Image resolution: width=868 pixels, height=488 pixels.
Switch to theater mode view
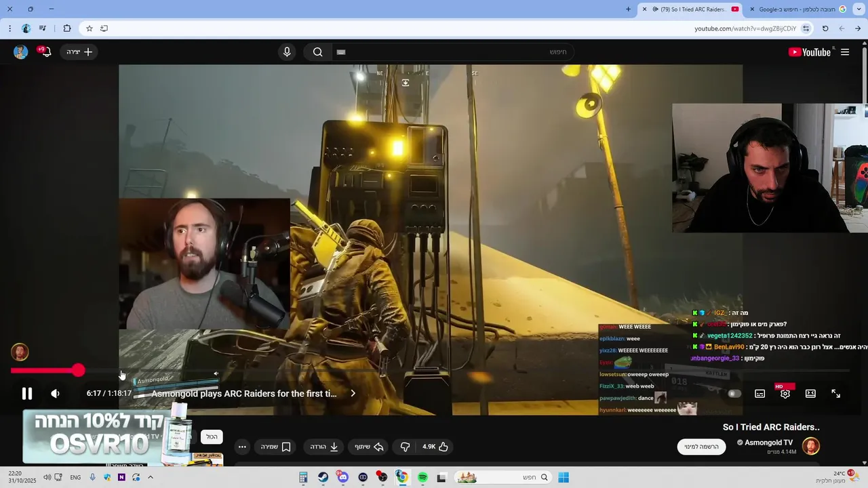pos(810,393)
